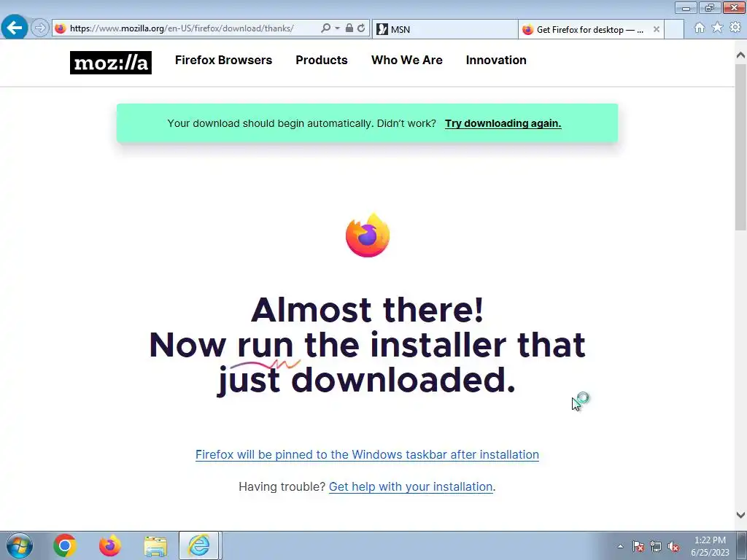This screenshot has width=747, height=560.
Task: Click the Show desktop strip
Action: point(742,545)
